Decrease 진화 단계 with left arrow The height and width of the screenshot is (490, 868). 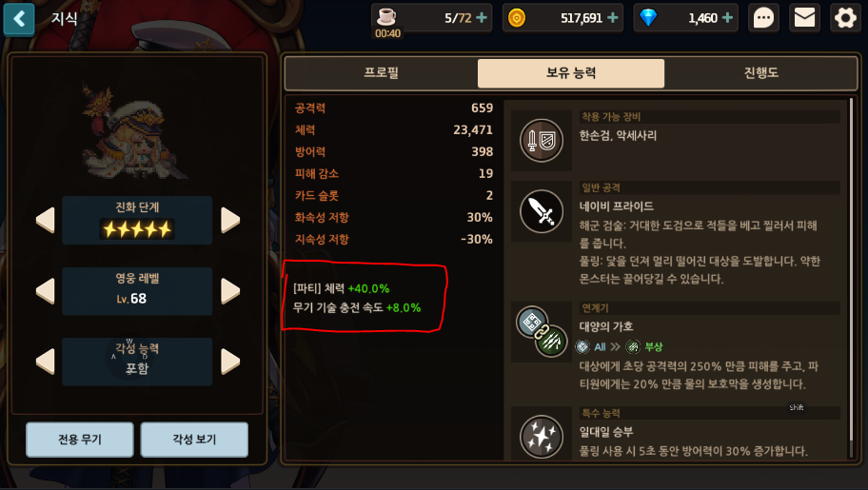click(x=46, y=220)
